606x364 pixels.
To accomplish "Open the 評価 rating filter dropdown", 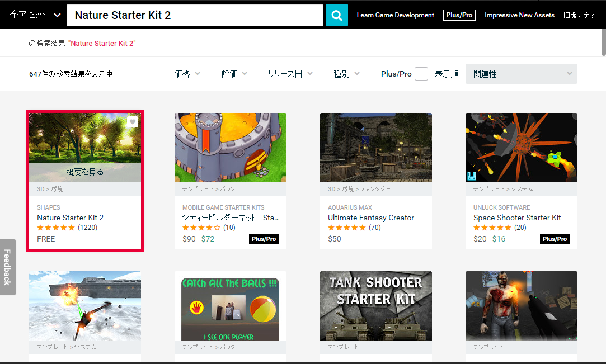I will click(x=234, y=74).
